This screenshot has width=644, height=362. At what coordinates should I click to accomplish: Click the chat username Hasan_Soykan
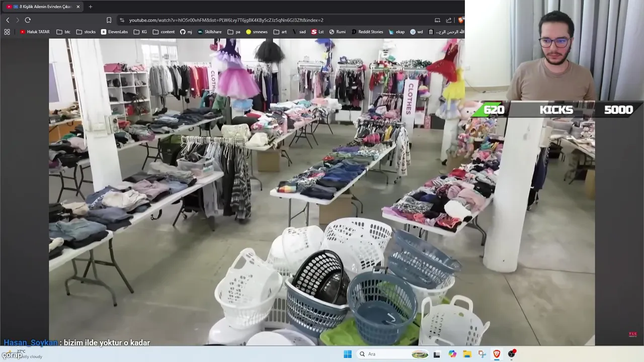click(31, 342)
